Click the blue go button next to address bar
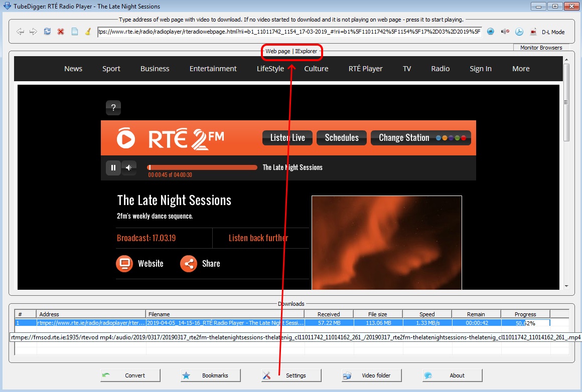This screenshot has height=392, width=582. point(491,32)
